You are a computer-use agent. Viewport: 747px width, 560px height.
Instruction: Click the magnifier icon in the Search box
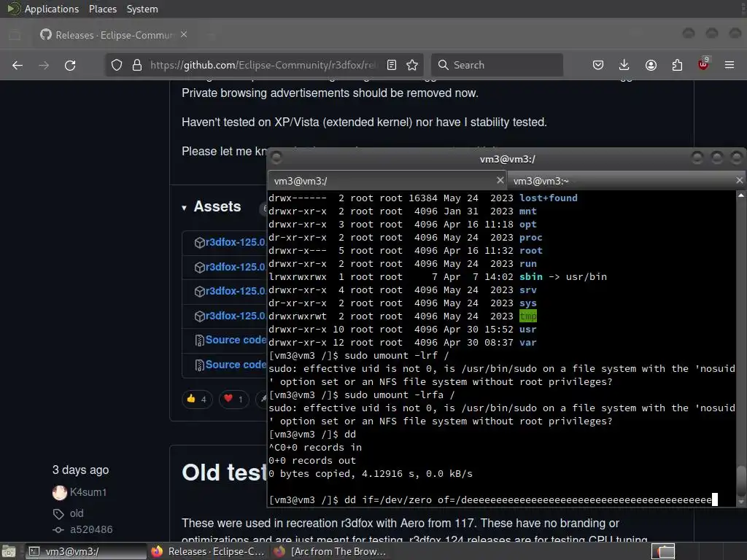coord(443,65)
